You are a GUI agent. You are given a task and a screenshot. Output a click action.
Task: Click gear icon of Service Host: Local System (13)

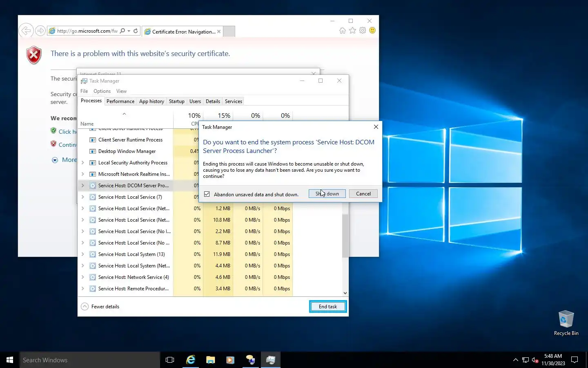93,254
